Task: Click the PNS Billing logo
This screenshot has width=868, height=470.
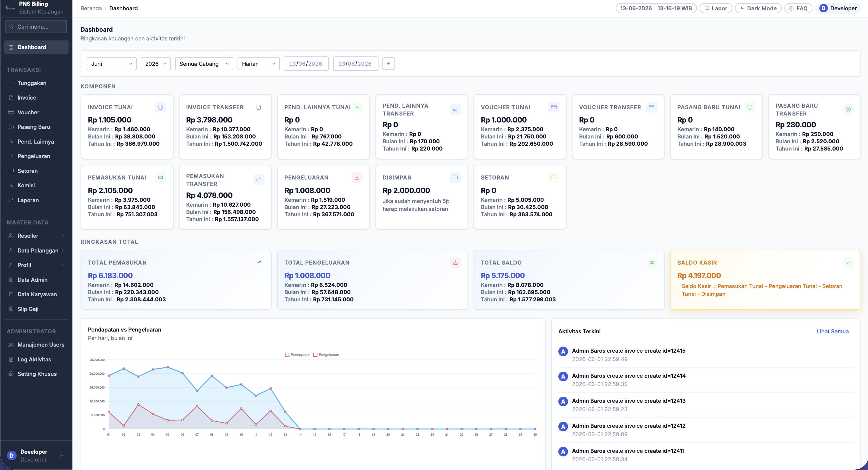Action: [x=10, y=8]
